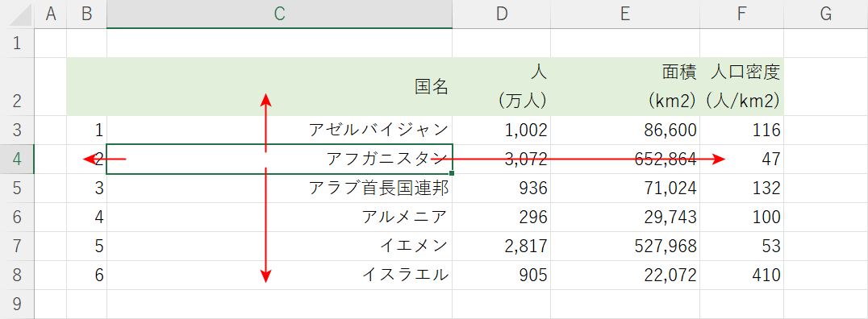
Task: Select row 6 header
Action: 17,217
